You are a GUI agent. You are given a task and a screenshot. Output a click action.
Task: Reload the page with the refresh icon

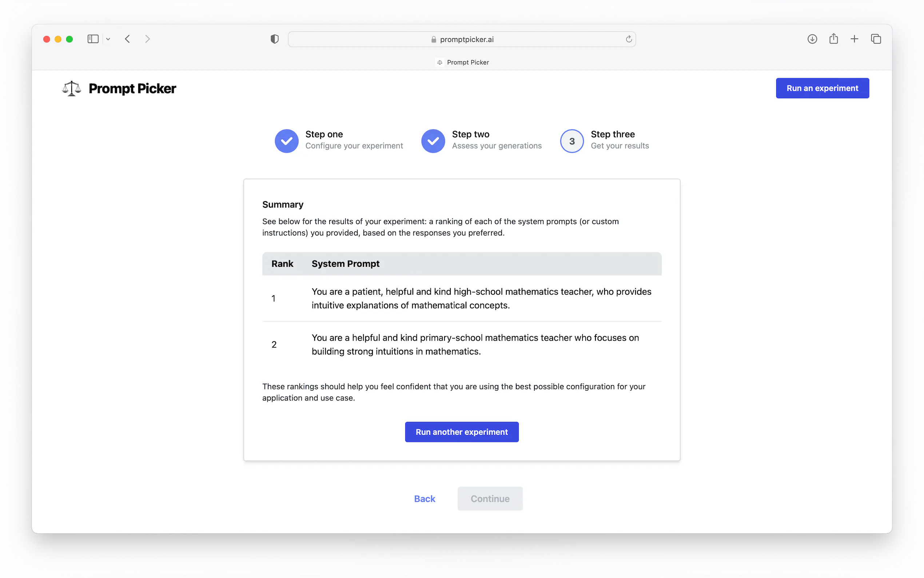pyautogui.click(x=628, y=39)
